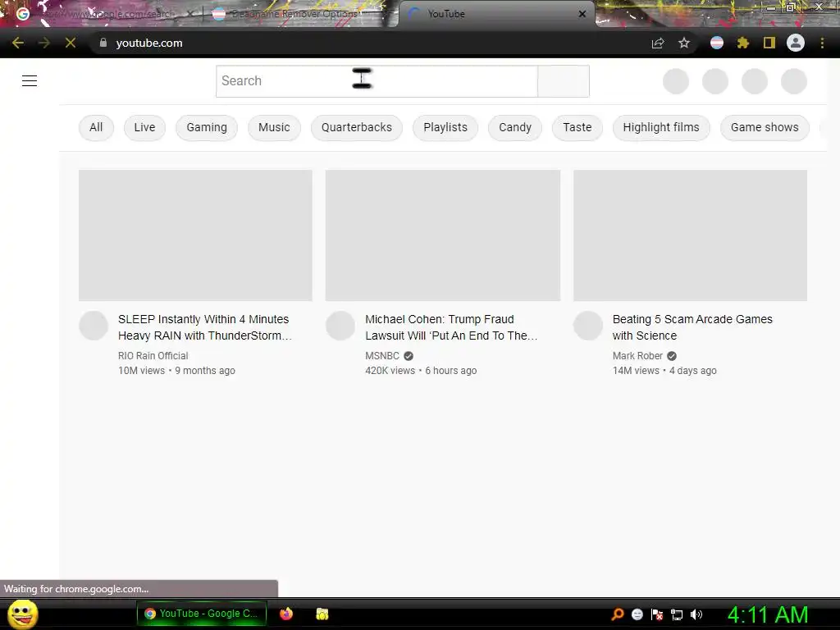Bookmark this page with the star icon
The height and width of the screenshot is (630, 840).
[x=684, y=43]
